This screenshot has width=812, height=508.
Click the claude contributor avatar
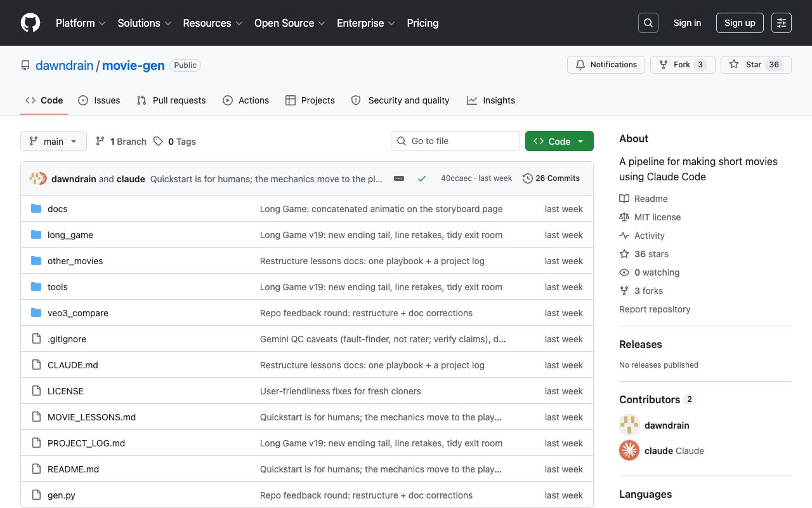629,451
